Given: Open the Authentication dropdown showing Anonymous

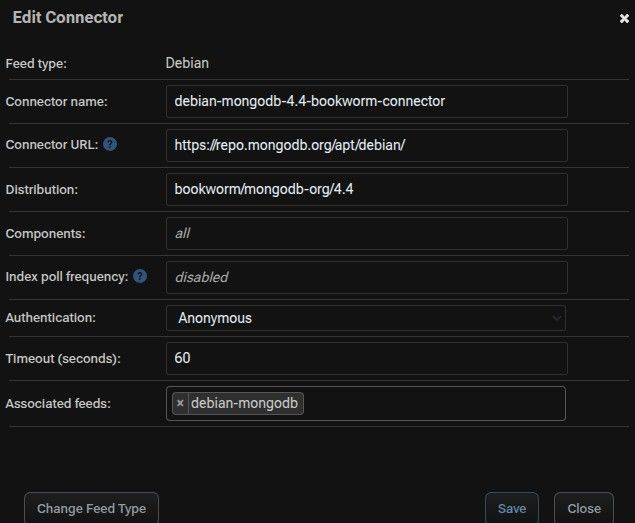Looking at the screenshot, I should pyautogui.click(x=366, y=318).
